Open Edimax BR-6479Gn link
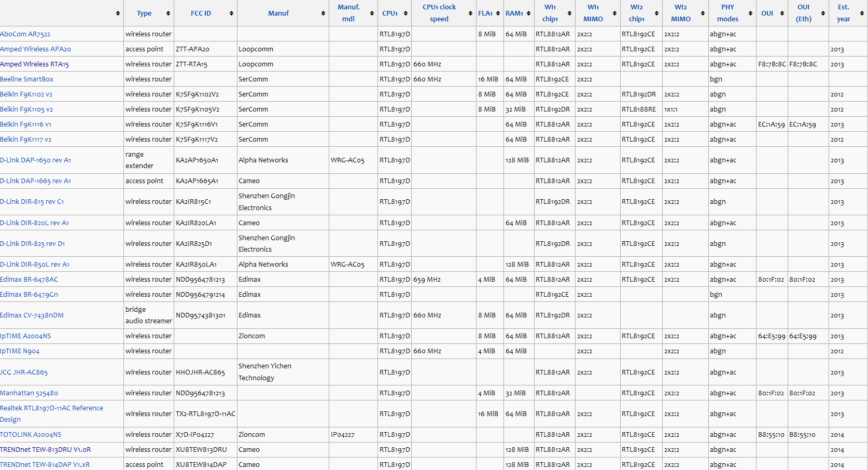The image size is (868, 470). (x=29, y=295)
